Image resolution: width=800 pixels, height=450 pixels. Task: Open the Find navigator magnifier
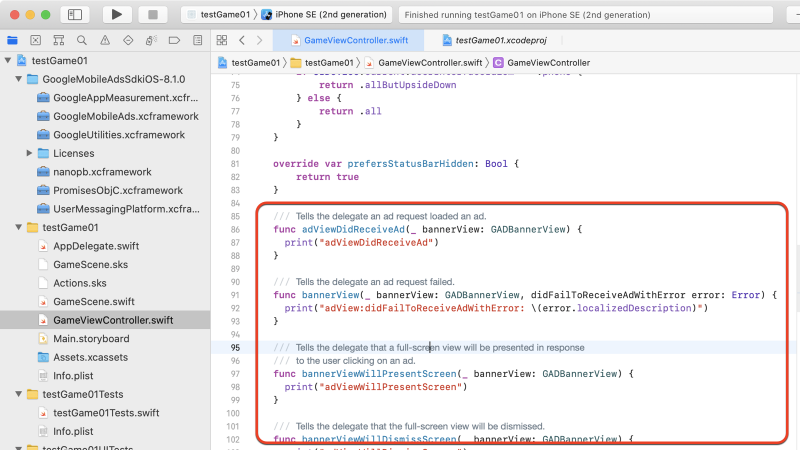[x=82, y=40]
